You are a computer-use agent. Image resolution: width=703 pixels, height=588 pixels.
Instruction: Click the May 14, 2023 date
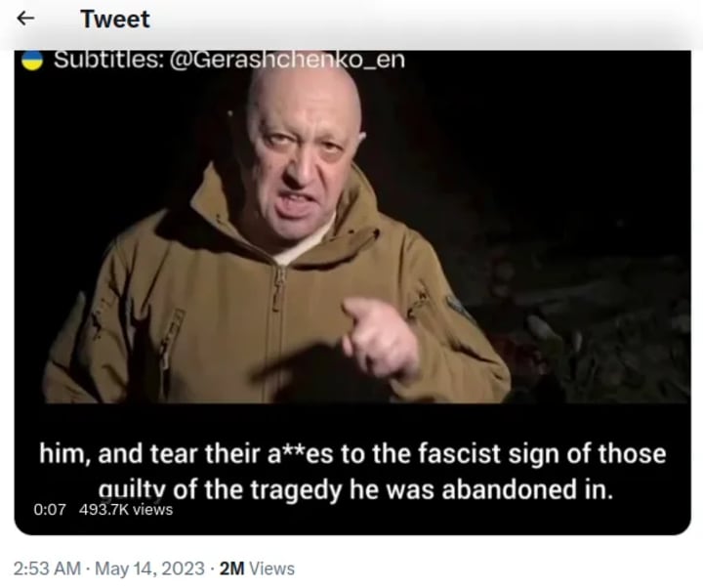(x=149, y=568)
